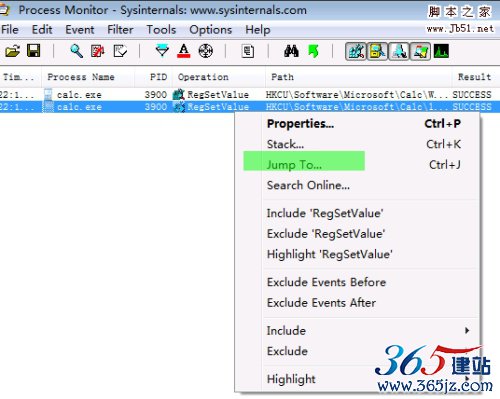Open the Filter menu
Screen dimensions: 500x399
(120, 30)
